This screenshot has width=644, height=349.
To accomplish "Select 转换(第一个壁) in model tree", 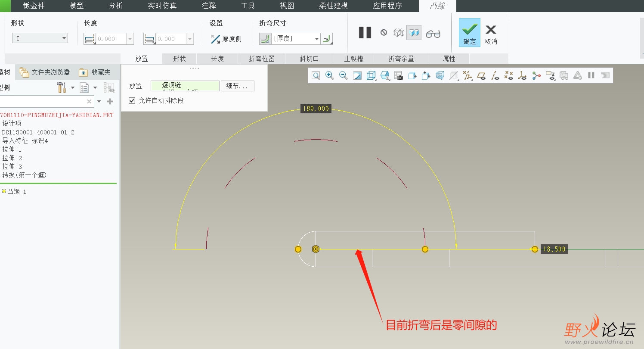I will [25, 175].
